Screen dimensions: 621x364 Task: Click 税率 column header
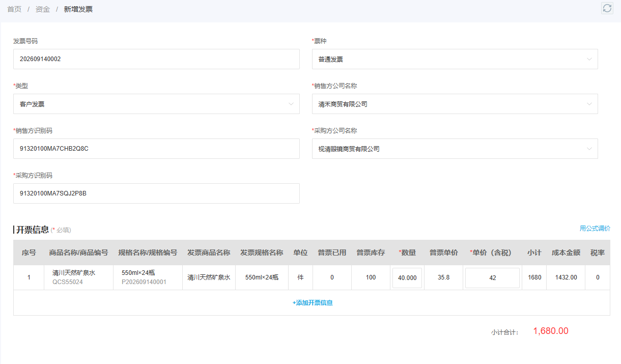(x=597, y=253)
